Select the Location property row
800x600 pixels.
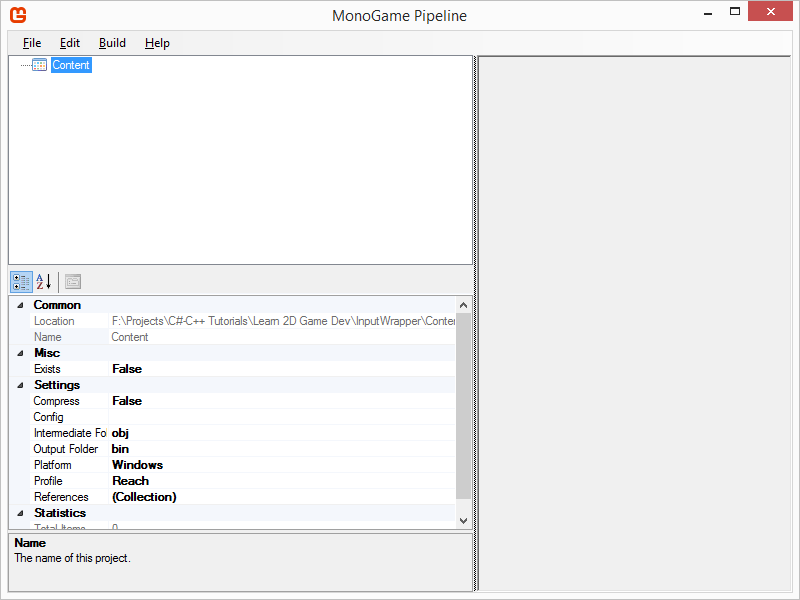coord(242,321)
